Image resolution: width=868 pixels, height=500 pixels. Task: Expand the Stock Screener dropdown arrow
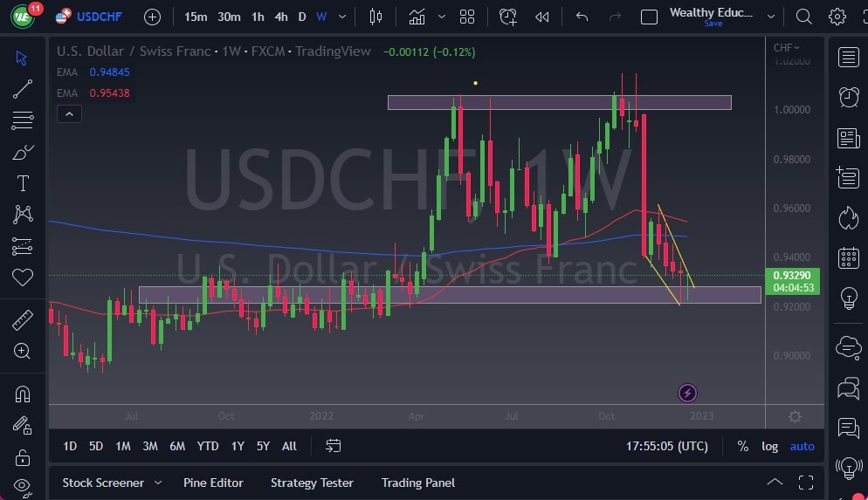pos(158,483)
